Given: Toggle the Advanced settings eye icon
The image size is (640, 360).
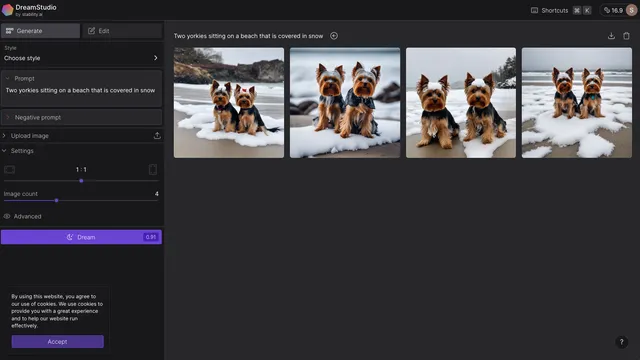Looking at the screenshot, I should tap(7, 216).
